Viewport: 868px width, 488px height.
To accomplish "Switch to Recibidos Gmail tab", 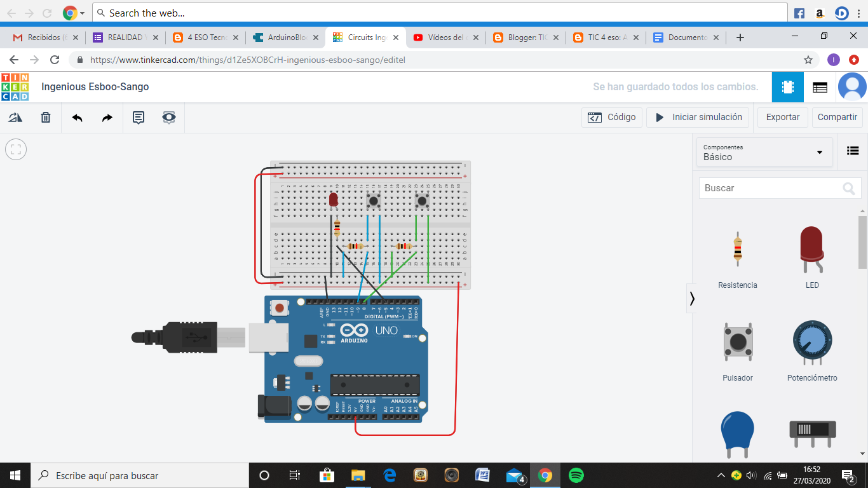I will point(44,37).
